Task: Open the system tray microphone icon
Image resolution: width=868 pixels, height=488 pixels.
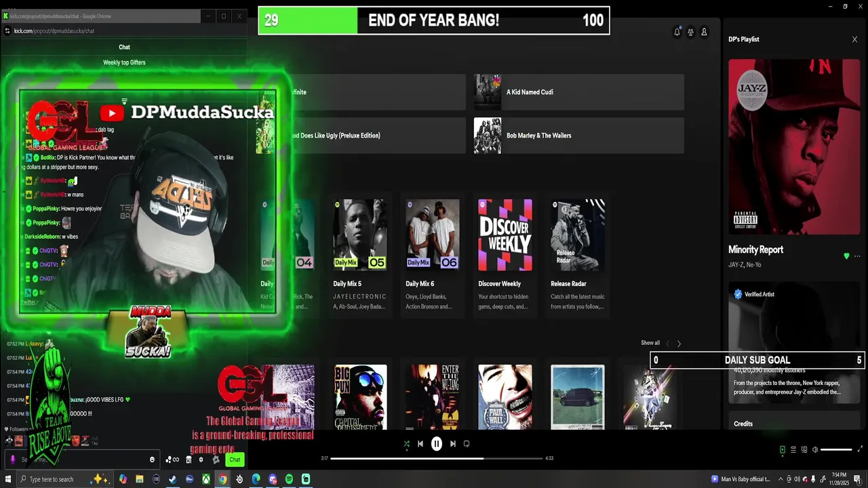Action: point(813,479)
